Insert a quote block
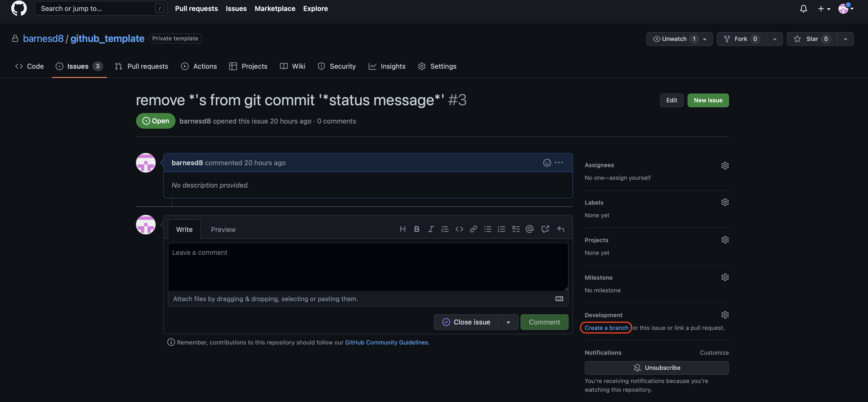 (445, 229)
